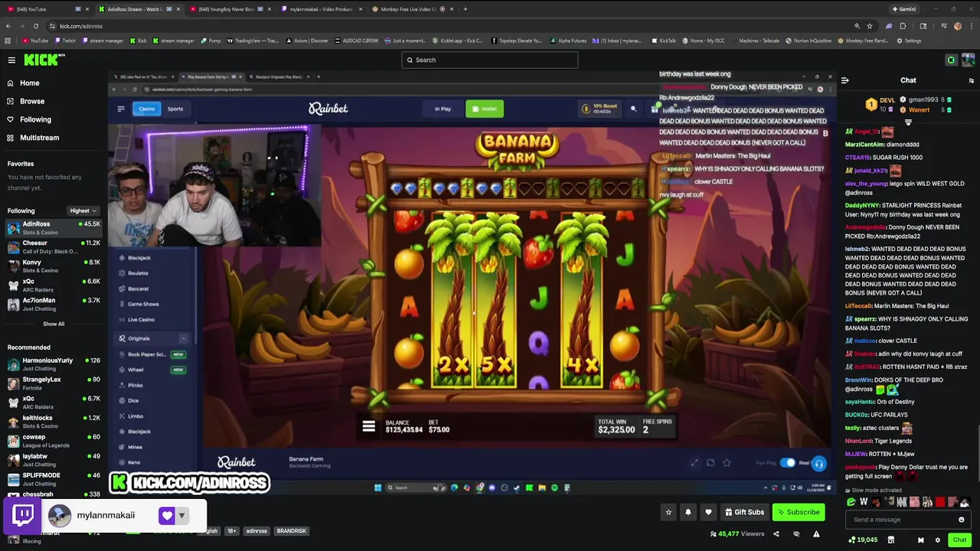The image size is (980, 551).
Task: Open SPLIFFMODE recommended channel
Action: [x=54, y=479]
